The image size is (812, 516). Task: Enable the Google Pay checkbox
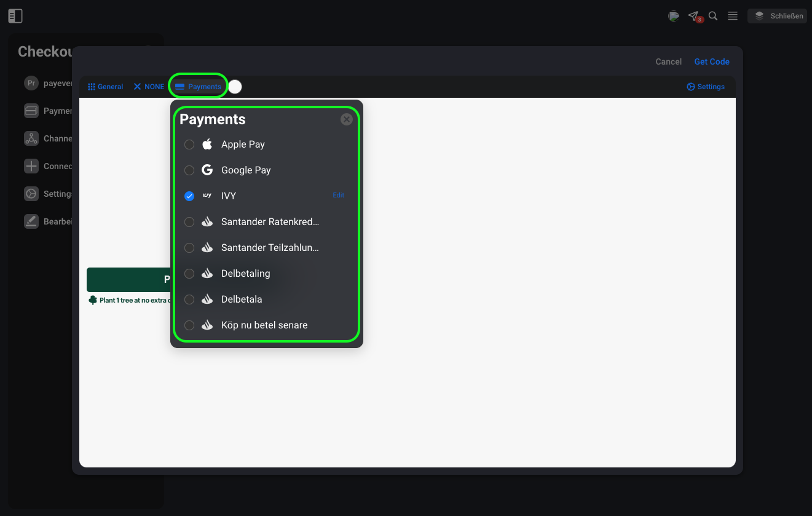189,170
